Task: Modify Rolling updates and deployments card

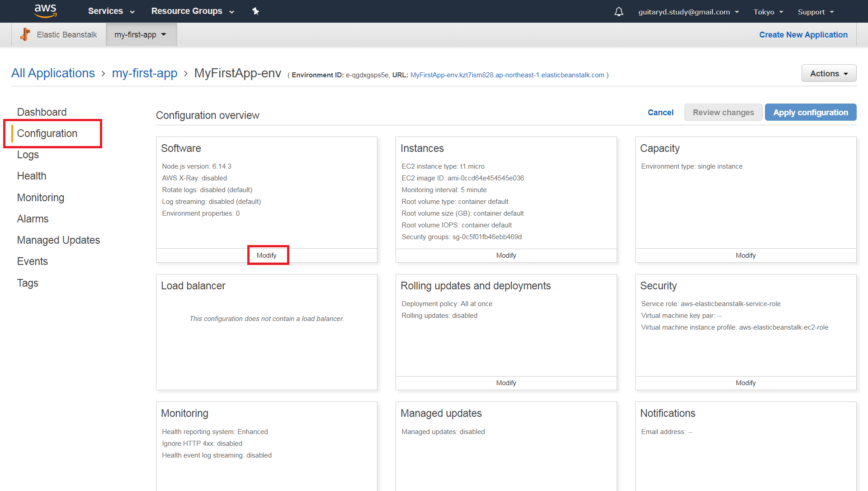Action: point(506,383)
